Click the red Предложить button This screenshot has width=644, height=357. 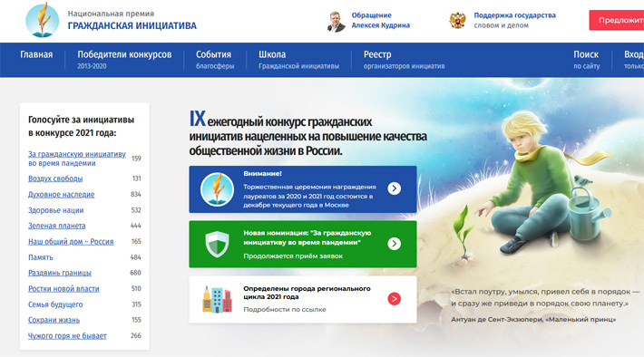tap(617, 20)
